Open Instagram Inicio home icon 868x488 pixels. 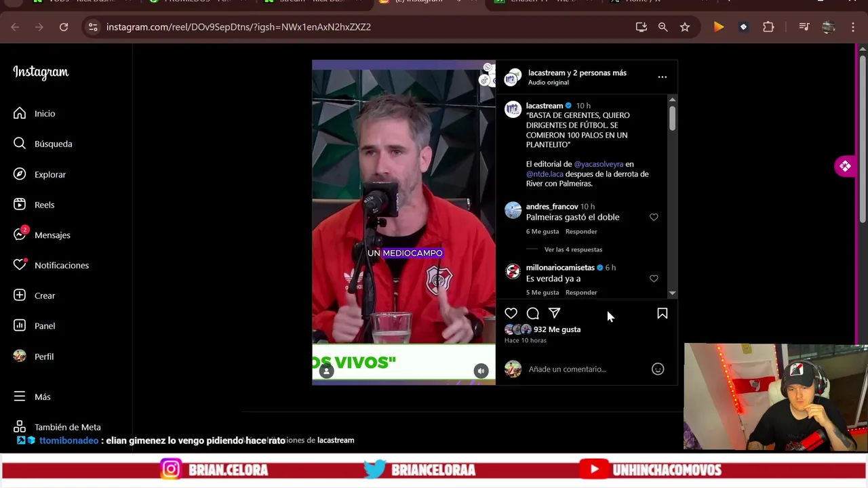[20, 113]
